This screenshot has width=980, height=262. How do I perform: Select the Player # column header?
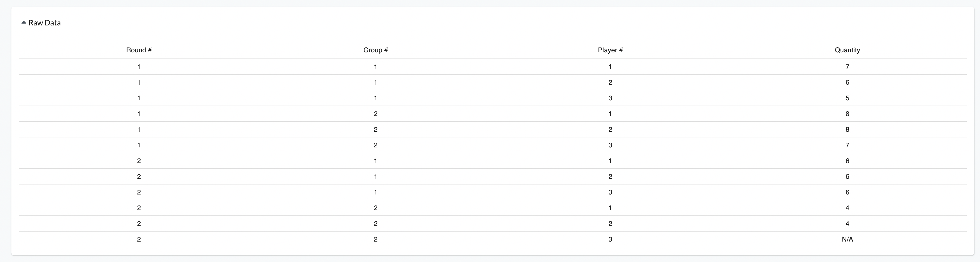[610, 50]
